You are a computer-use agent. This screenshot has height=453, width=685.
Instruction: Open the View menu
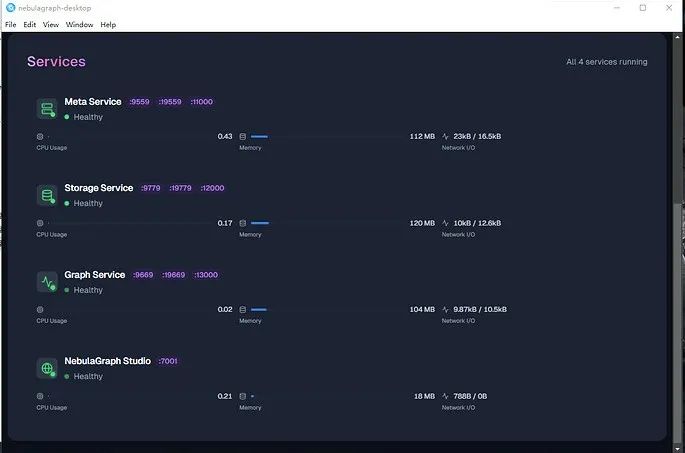[51, 24]
